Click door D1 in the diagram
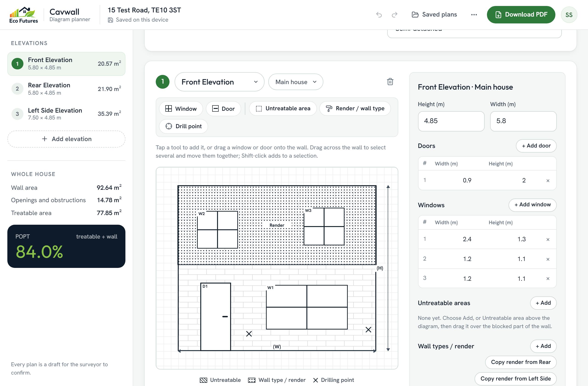This screenshot has height=386, width=588. click(215, 317)
